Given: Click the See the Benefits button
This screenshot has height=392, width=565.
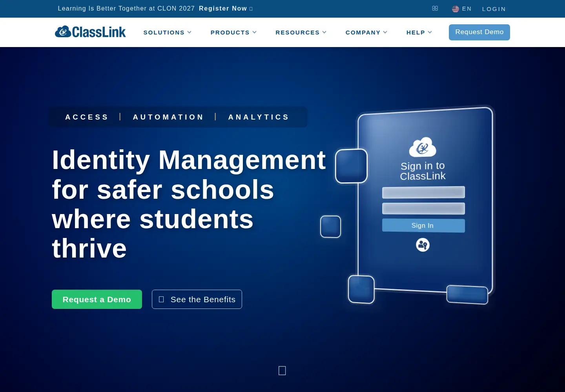Looking at the screenshot, I should (x=197, y=299).
